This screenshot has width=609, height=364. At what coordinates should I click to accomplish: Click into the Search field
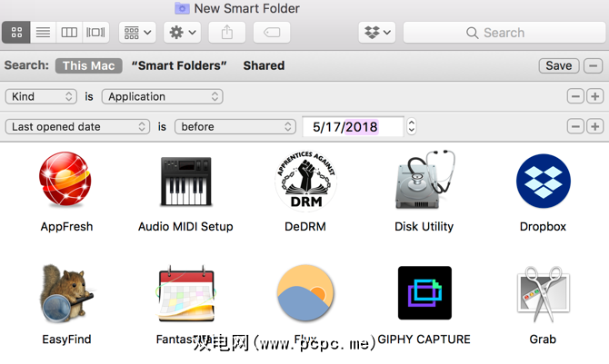pos(504,32)
